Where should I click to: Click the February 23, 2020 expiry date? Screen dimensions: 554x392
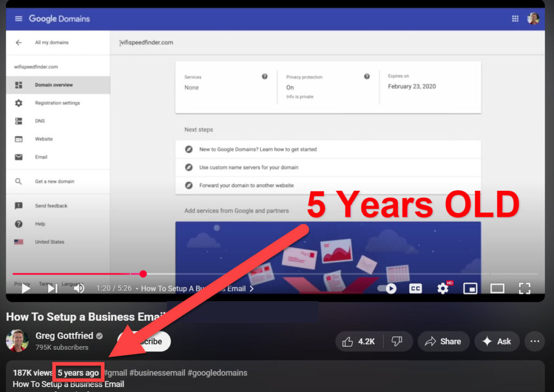(x=412, y=87)
